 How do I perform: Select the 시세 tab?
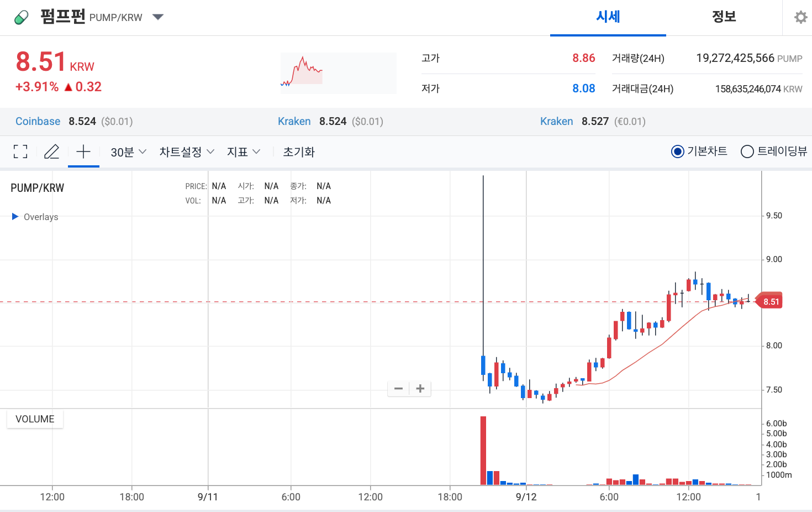[608, 17]
